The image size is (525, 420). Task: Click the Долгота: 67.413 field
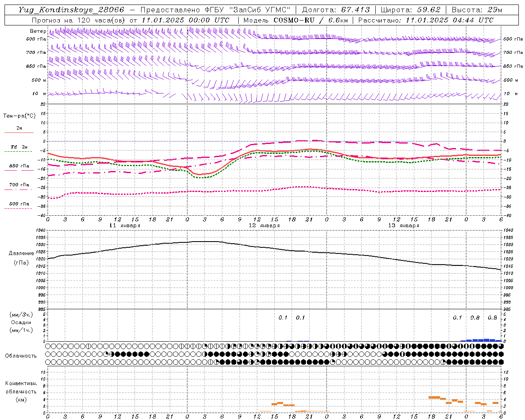(x=336, y=10)
